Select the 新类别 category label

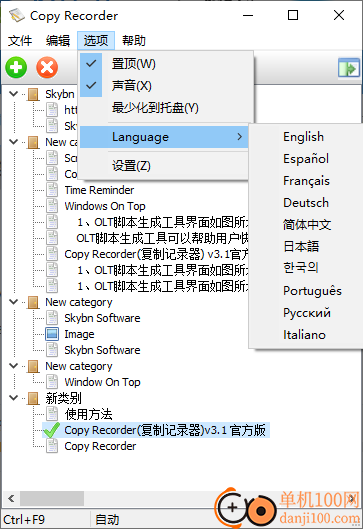pos(63,398)
